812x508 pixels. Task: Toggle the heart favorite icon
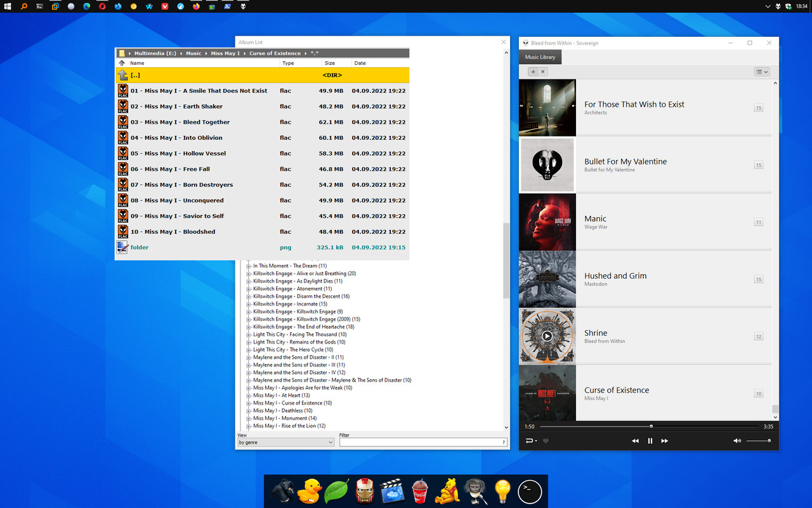546,441
